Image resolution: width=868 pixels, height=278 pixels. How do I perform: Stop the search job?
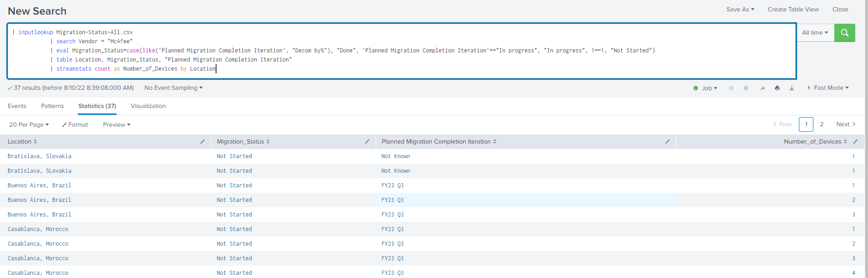coord(746,88)
